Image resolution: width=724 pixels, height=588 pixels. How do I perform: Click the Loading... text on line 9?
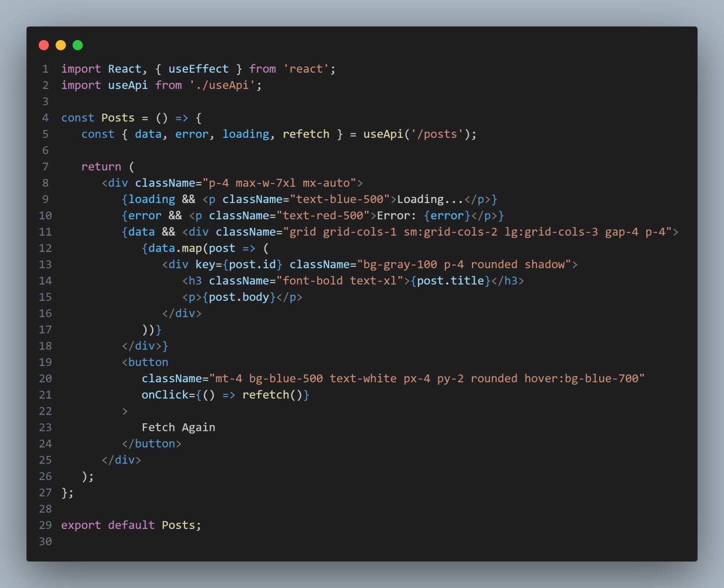pos(430,199)
